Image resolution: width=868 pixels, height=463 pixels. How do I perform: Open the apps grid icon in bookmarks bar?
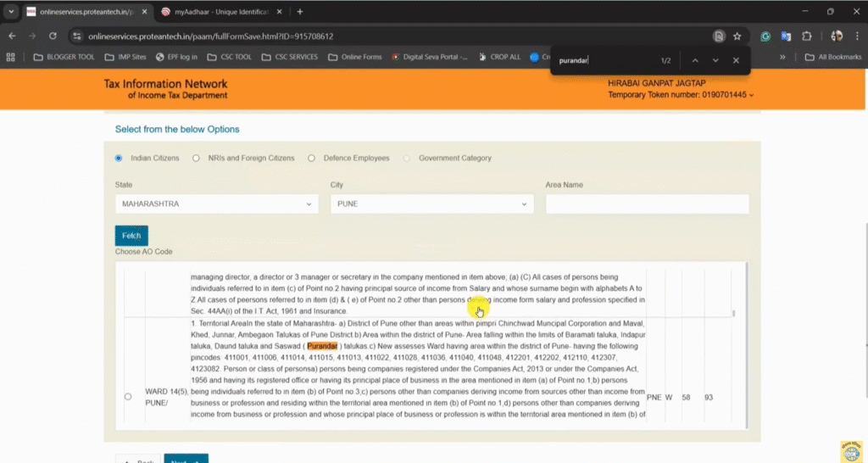pyautogui.click(x=11, y=57)
